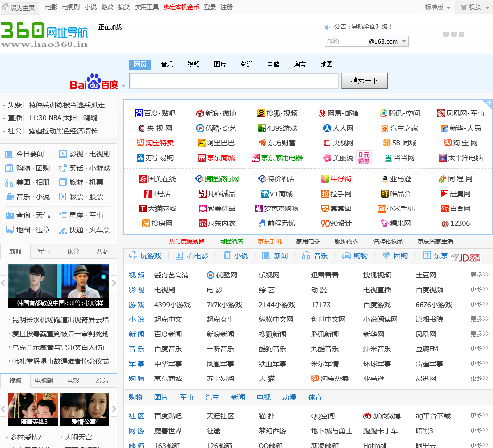Open the @163.com email domain dropdown
493x448 pixels.
coord(404,42)
